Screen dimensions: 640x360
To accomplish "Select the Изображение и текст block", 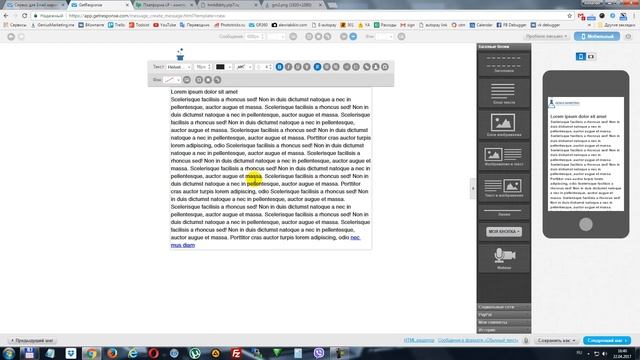I will pos(504,156).
